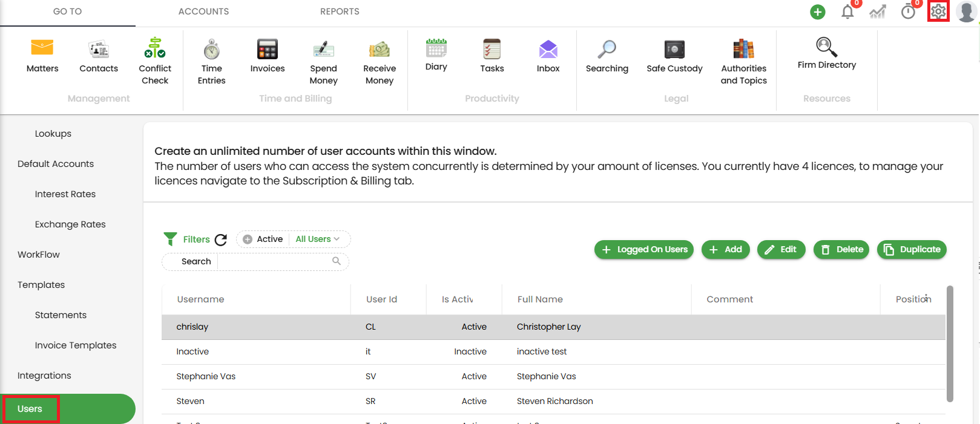Screen dimensions: 980x424
Task: Open Time Entries stopwatch icon
Action: [x=211, y=49]
